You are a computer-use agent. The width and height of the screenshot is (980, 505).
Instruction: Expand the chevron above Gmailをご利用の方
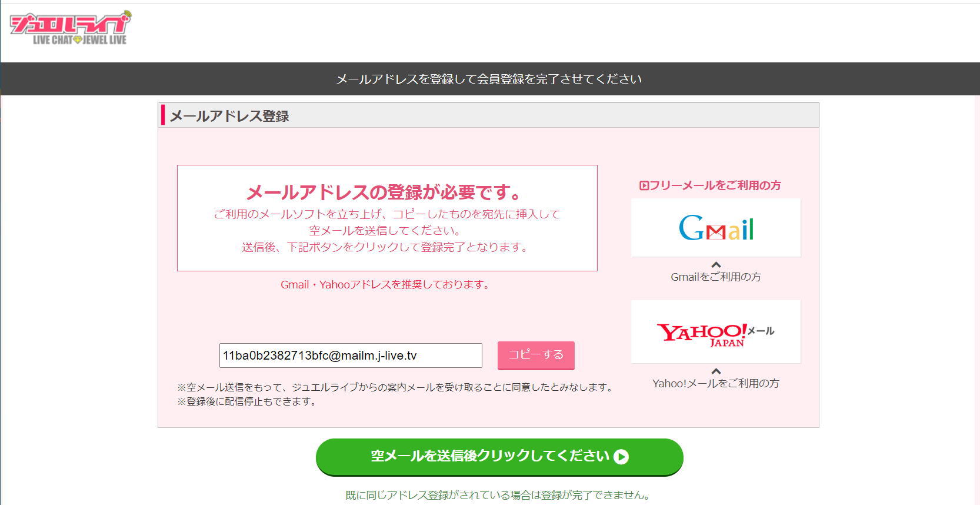click(x=716, y=265)
